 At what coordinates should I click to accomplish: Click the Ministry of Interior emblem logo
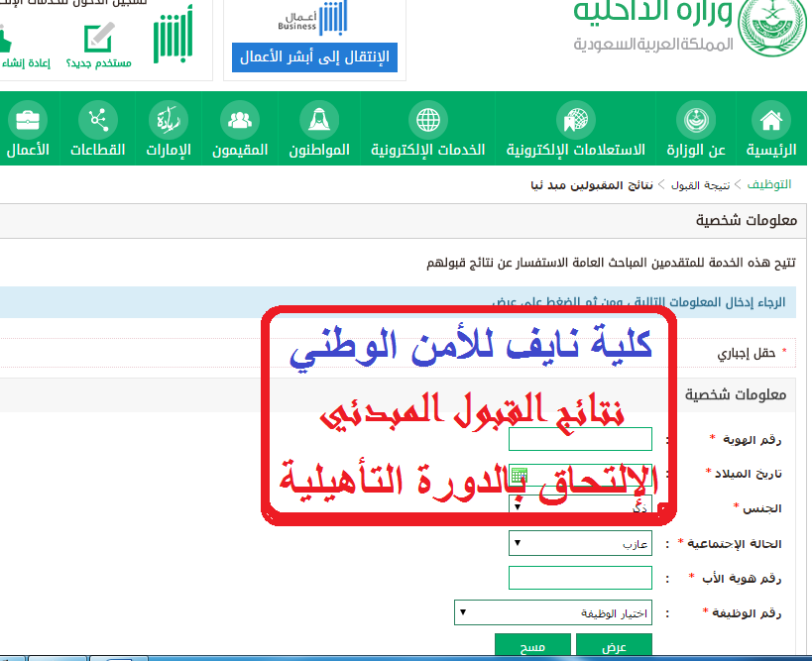tap(771, 27)
